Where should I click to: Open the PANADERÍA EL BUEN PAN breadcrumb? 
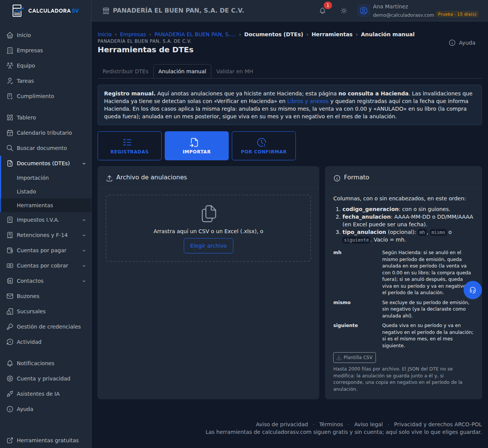pos(195,34)
